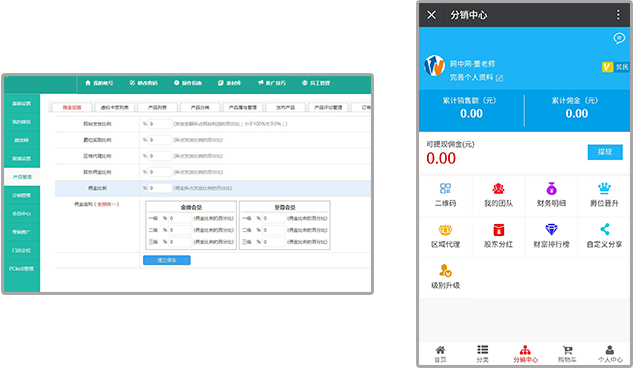Click the red 全部统一 link
Screen dimensions: 635x368
pos(107,204)
